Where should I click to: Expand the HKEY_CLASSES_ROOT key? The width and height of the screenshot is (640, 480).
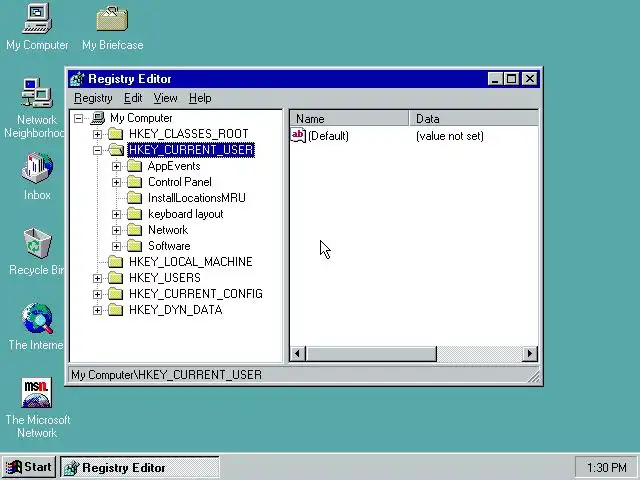tap(97, 134)
